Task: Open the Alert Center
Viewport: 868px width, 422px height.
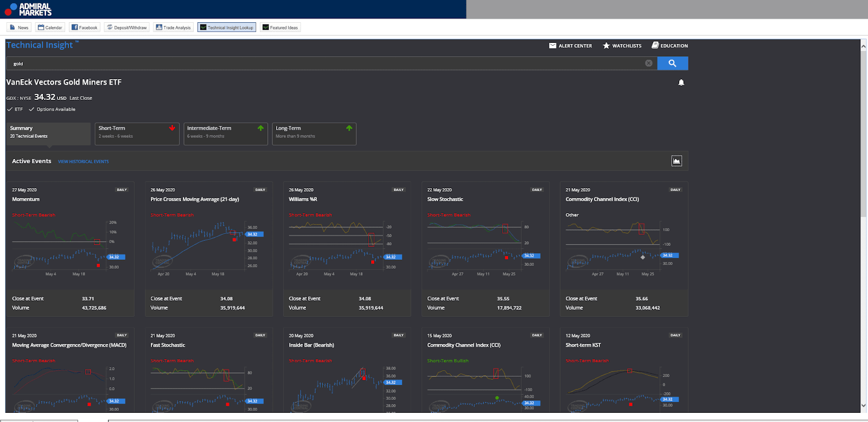Action: 571,46
